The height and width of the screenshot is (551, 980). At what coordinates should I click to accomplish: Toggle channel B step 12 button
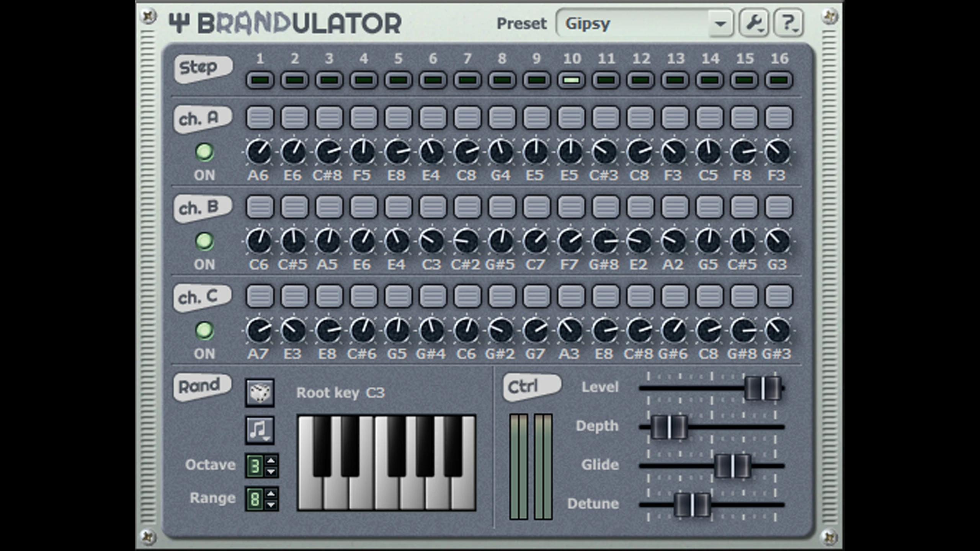(x=640, y=207)
